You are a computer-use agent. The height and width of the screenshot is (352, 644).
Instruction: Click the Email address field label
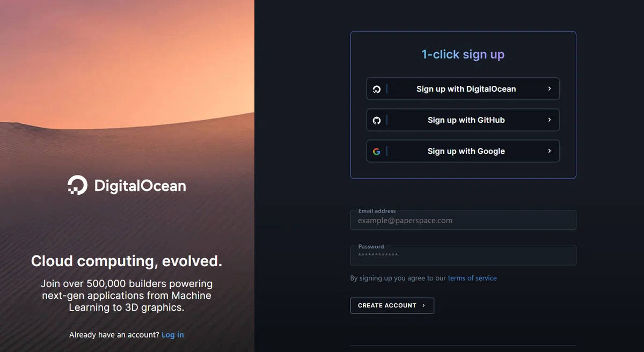(377, 211)
